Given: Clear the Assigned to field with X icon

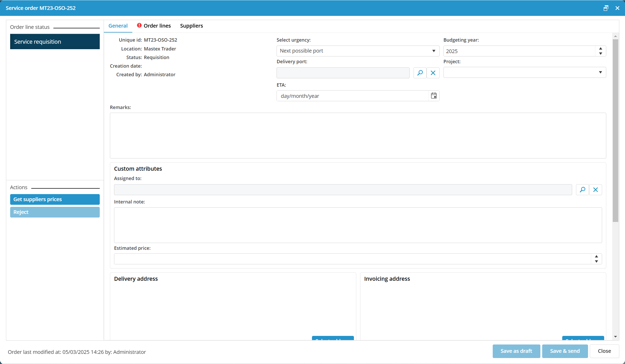Looking at the screenshot, I should (596, 190).
